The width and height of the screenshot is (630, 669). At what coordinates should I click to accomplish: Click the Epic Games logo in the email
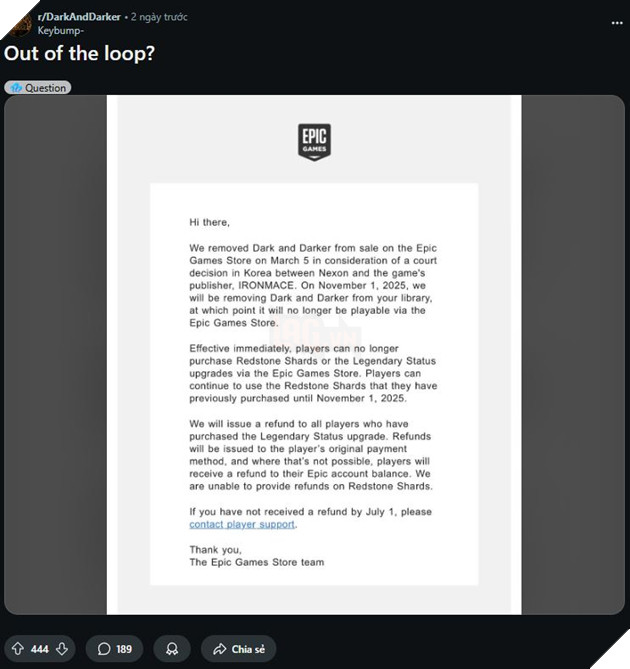tap(314, 140)
